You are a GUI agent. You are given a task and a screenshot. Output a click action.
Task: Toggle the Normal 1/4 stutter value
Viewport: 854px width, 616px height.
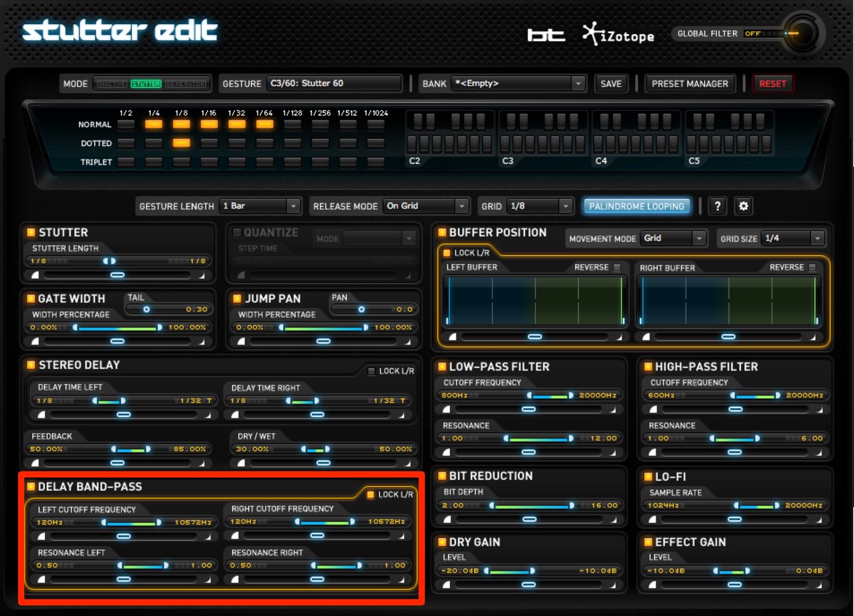(153, 124)
